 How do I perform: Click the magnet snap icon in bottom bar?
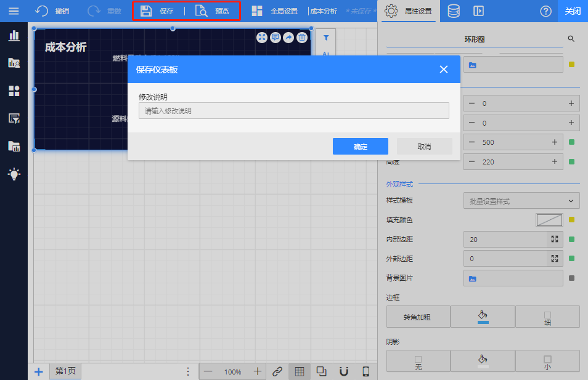(344, 371)
